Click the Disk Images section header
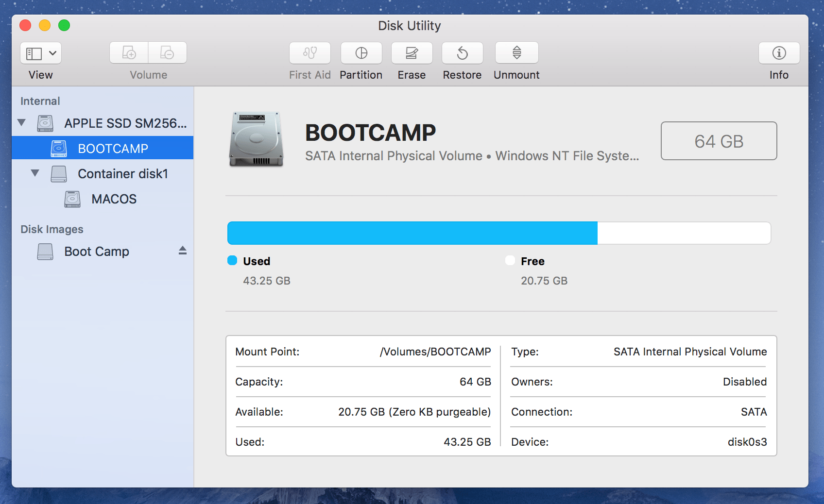Viewport: 824px width, 504px height. tap(52, 229)
